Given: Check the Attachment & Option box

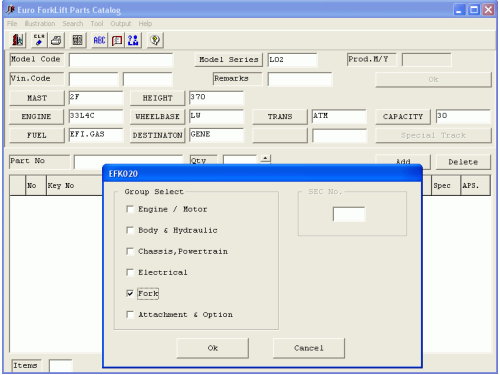Looking at the screenshot, I should [130, 314].
